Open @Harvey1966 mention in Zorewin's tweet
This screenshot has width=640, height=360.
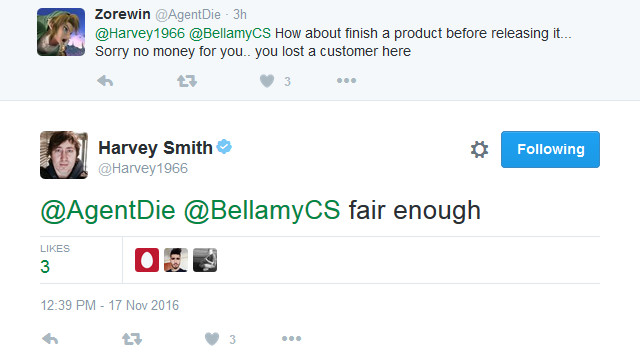(x=140, y=33)
